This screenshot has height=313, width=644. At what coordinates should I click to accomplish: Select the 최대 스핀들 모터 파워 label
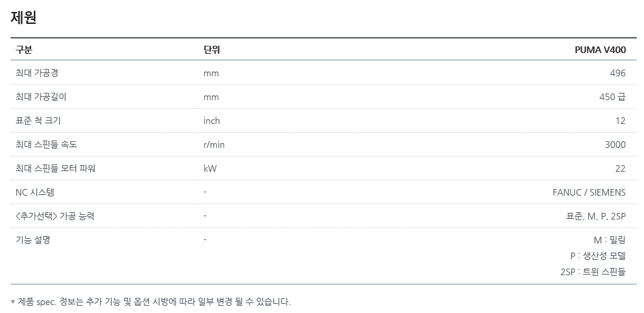pos(55,168)
